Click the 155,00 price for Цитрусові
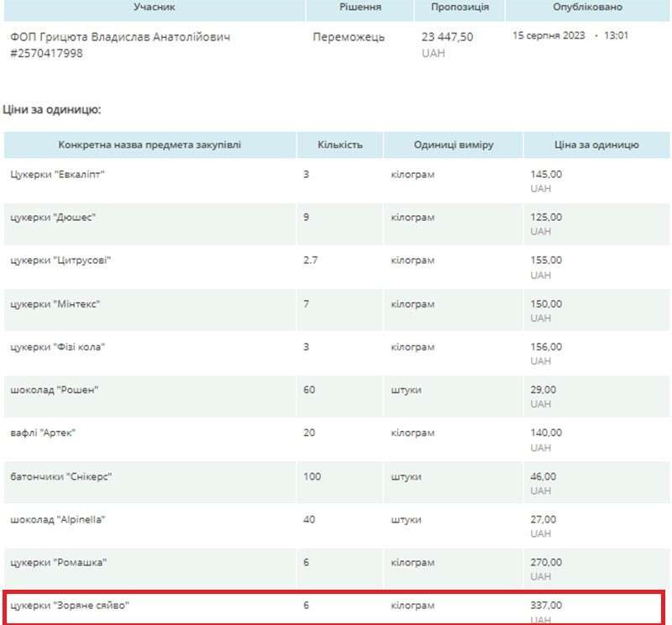 546,260
